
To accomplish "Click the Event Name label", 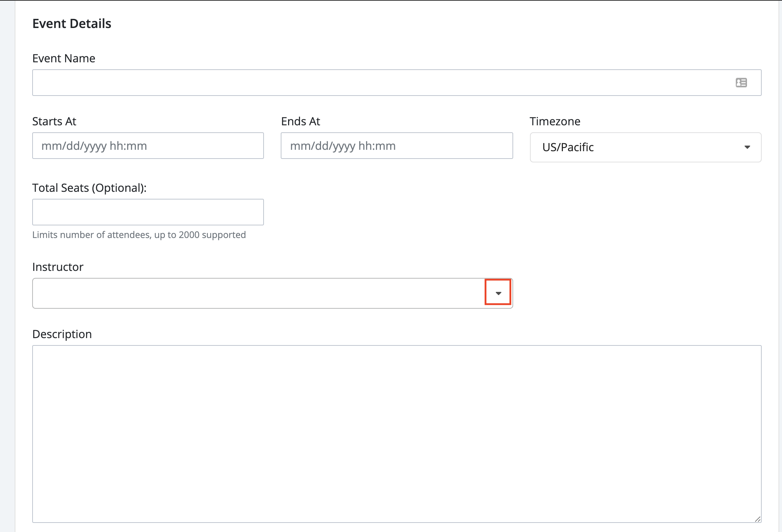I will (64, 58).
